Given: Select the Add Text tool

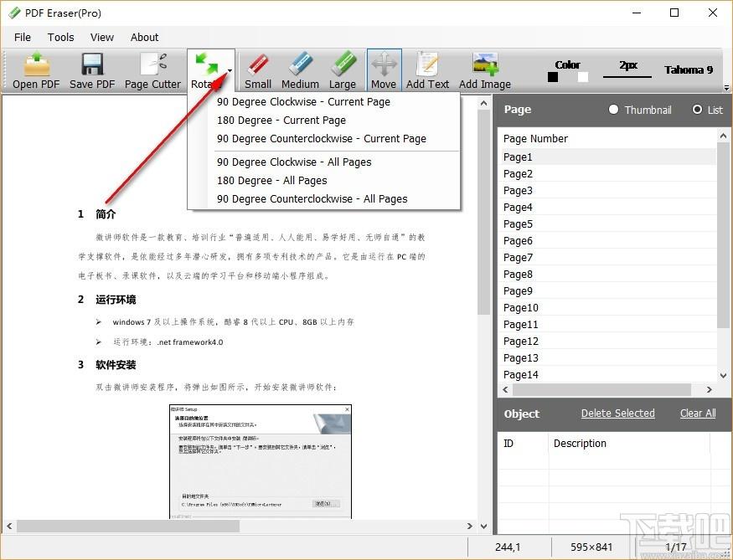Looking at the screenshot, I should coord(427,71).
